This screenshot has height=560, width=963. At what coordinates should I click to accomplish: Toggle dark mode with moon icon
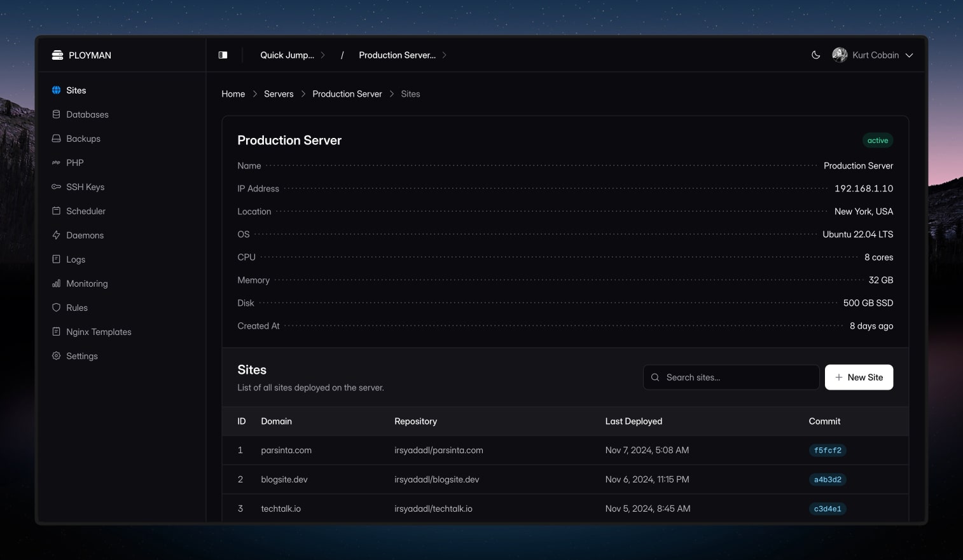click(816, 55)
